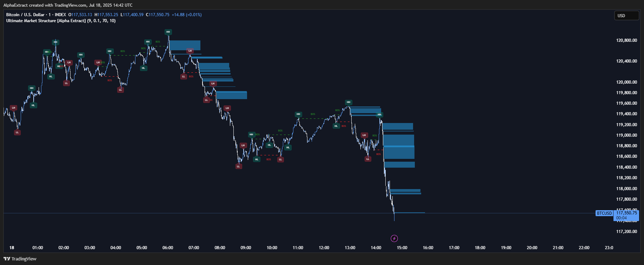Click the change value +14.88 (+0.01%)
644x265 pixels.
click(187, 15)
